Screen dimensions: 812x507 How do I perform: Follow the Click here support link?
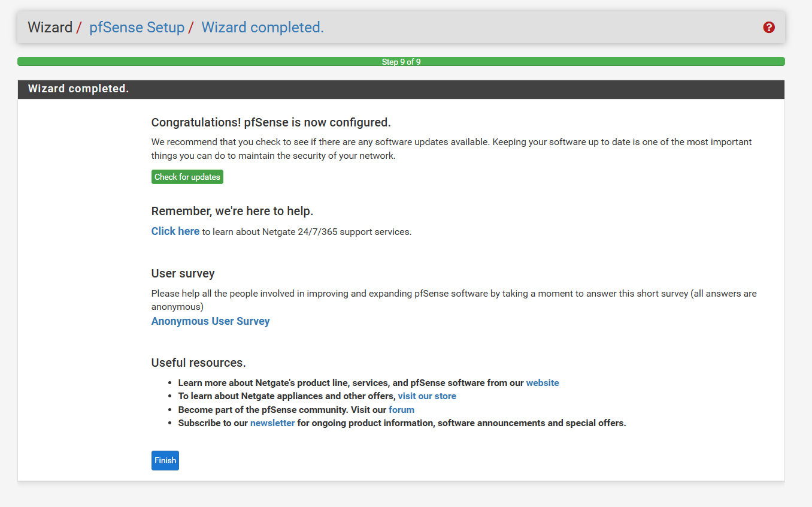coord(175,231)
